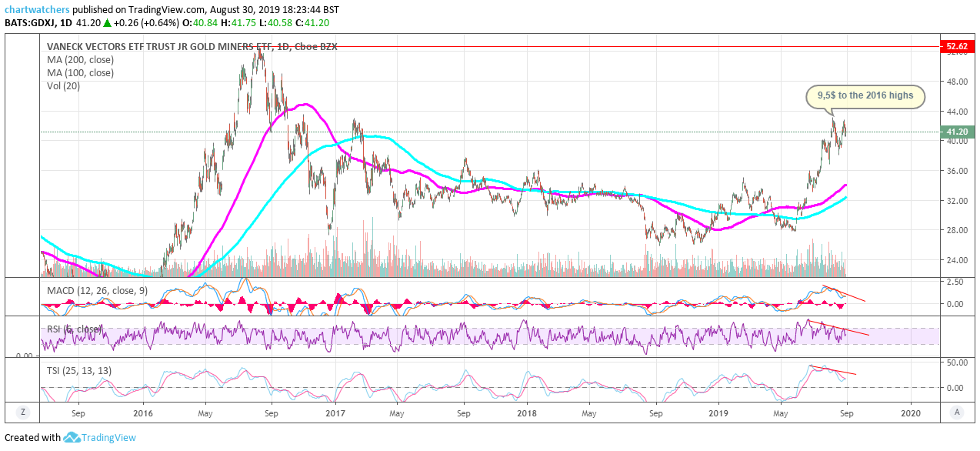This screenshot has width=980, height=451.
Task: Open the chartwatchers author link
Action: click(35, 11)
